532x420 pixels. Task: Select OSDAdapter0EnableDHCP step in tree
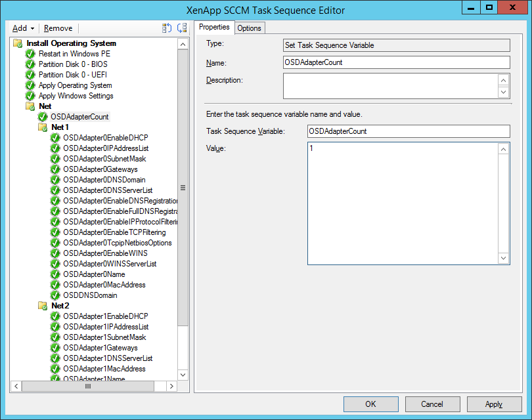pyautogui.click(x=105, y=138)
